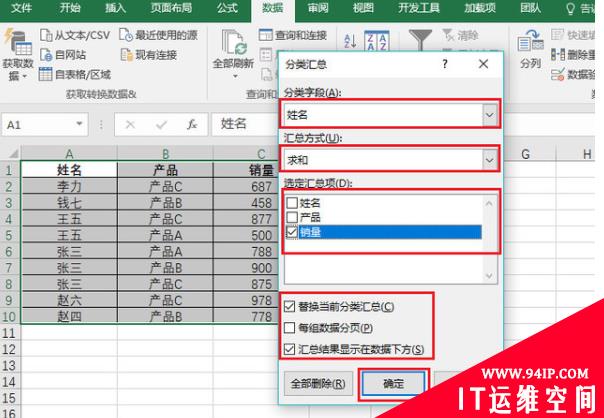Select column B header
Screen dimensions: 604x418
pos(166,154)
